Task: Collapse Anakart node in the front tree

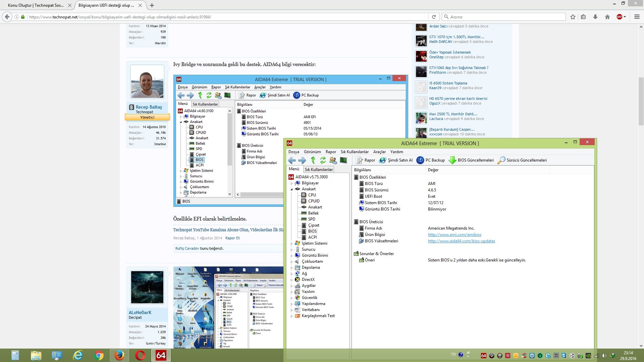Action: pyautogui.click(x=291, y=189)
